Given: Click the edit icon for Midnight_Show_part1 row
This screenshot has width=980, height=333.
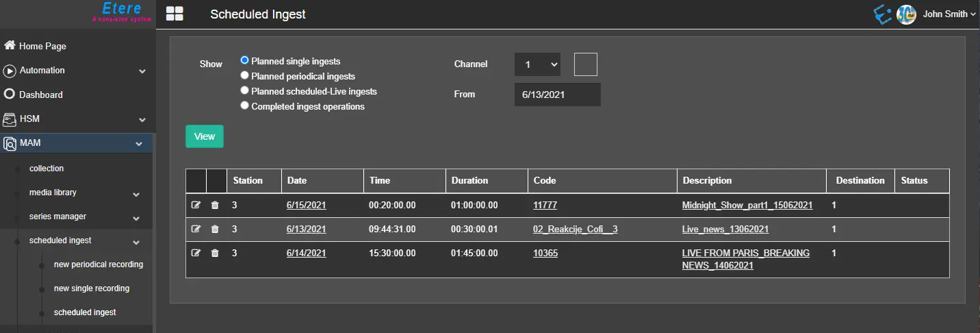Looking at the screenshot, I should (x=196, y=206).
